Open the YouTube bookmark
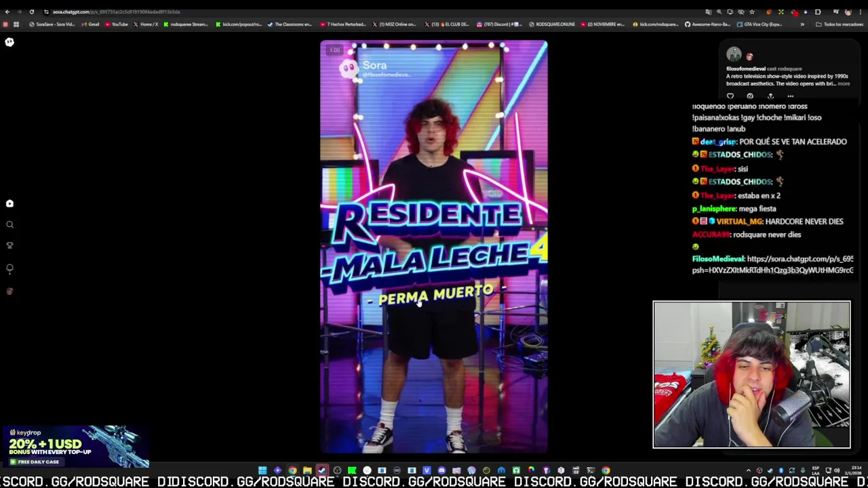Image resolution: width=868 pixels, height=488 pixels. (116, 24)
